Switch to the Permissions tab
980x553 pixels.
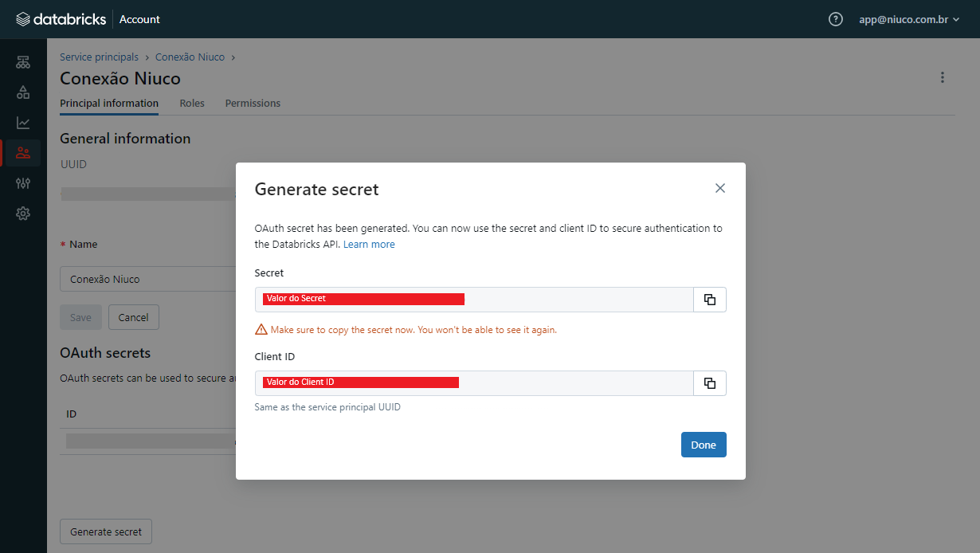point(253,104)
